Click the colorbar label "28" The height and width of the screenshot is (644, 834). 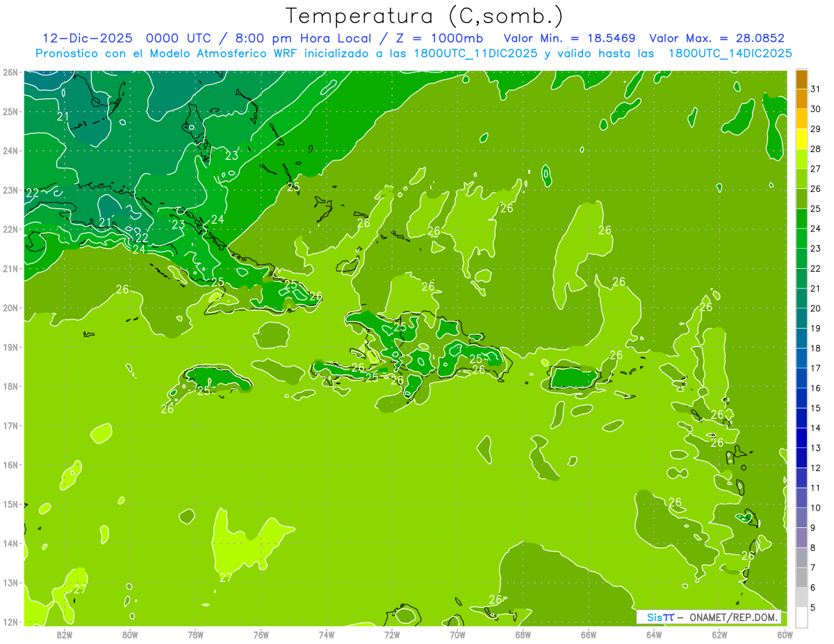pos(815,149)
